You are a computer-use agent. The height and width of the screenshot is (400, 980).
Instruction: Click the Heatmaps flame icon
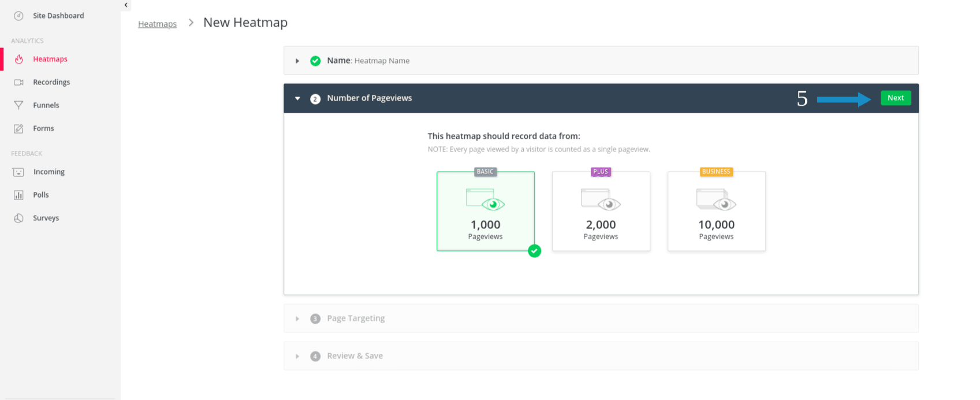click(19, 59)
